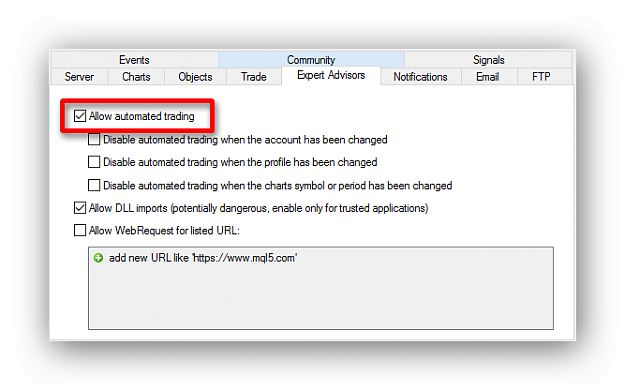Enable Allow WebRequest for listed URL
The image size is (625, 390).
(x=80, y=230)
